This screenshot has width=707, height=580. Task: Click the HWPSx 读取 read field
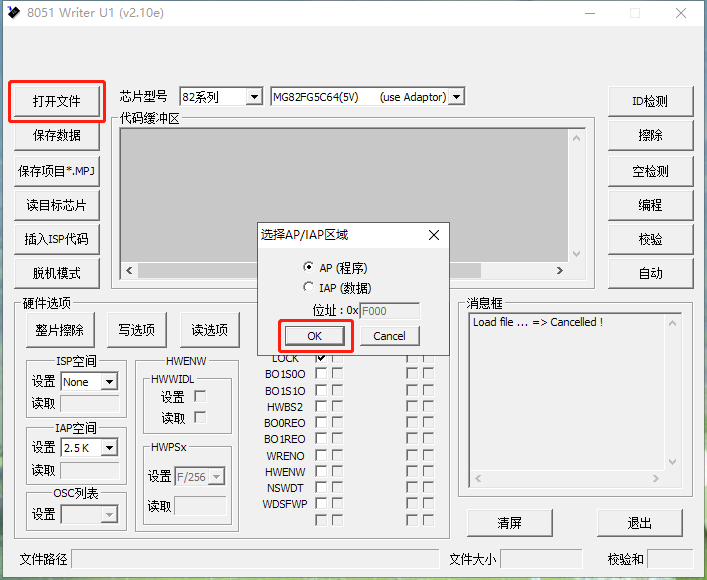[200, 506]
